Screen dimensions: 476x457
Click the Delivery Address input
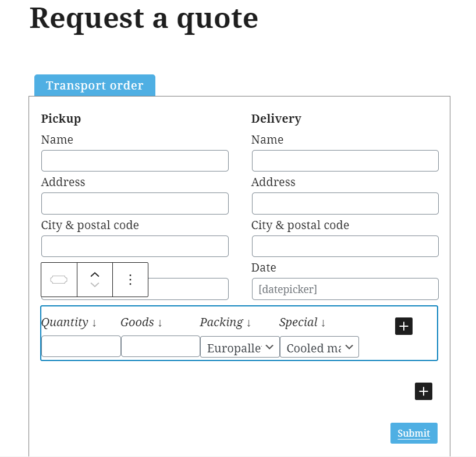click(345, 203)
